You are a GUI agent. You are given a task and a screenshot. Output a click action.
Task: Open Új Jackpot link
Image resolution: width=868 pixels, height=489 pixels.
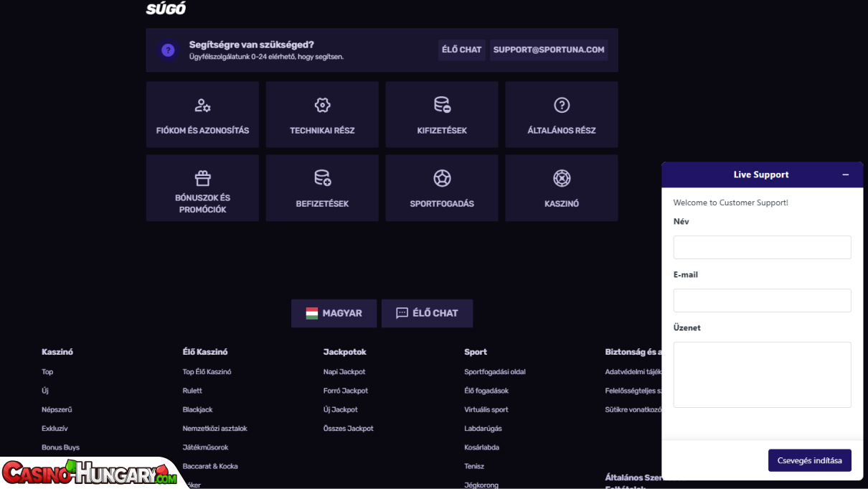341,409
